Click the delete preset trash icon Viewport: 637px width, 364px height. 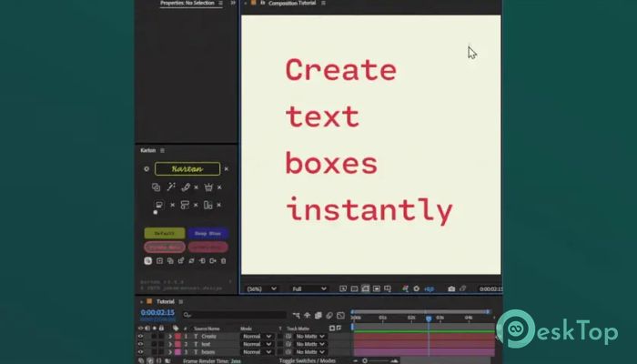coord(223,261)
